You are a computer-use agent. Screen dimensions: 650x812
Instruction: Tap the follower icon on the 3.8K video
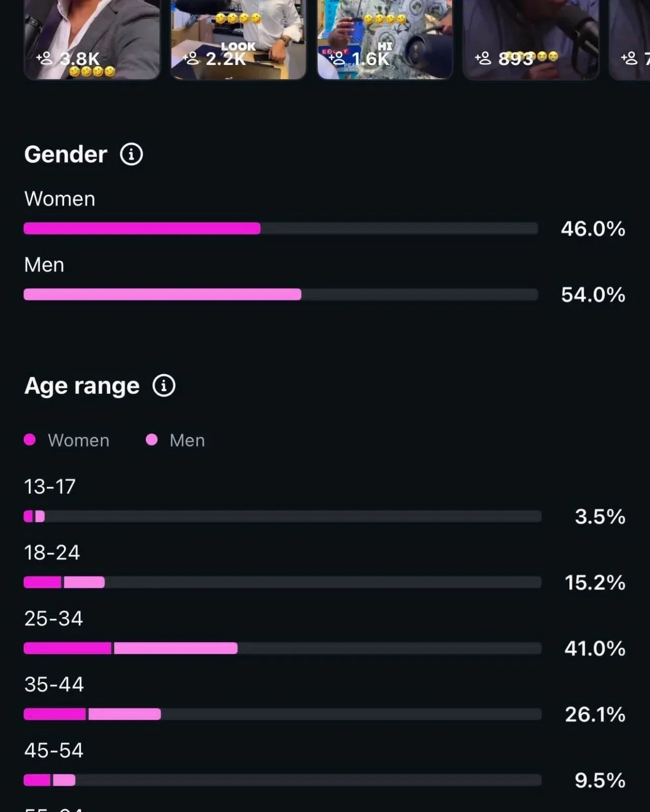pos(45,58)
